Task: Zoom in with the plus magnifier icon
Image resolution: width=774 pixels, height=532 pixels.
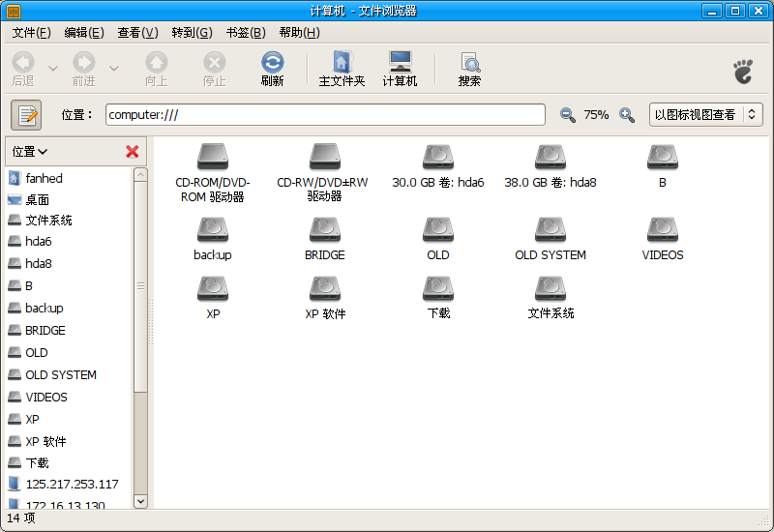Action: point(627,115)
